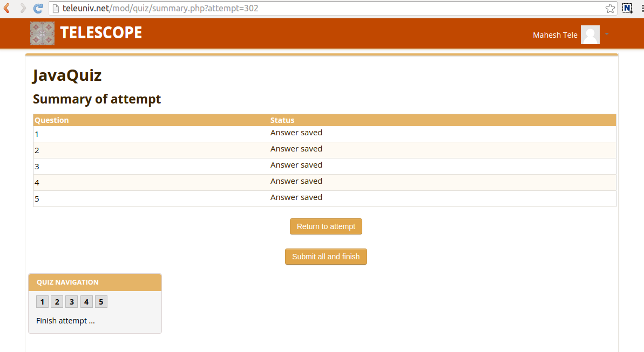
Task: Select Answer saved status for question 1
Action: 296,133
